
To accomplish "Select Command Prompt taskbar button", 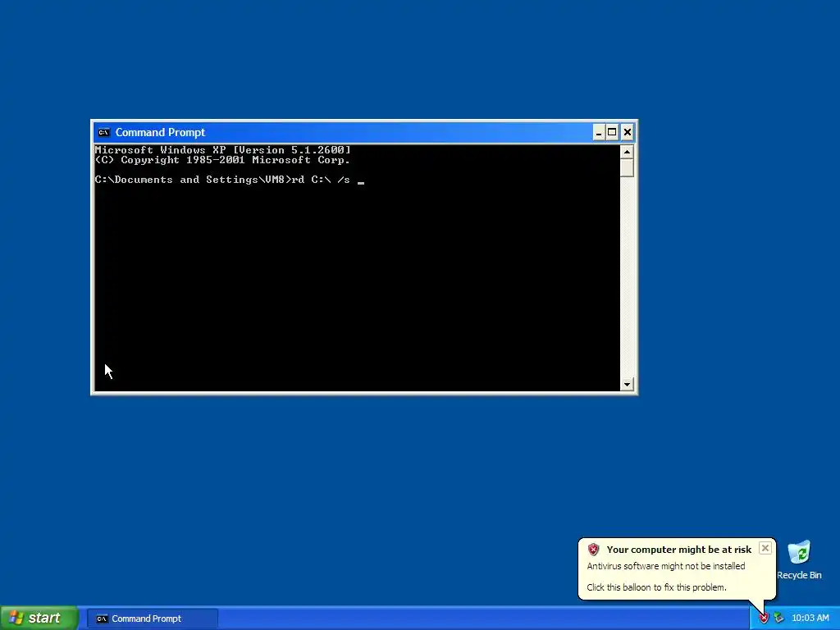I will pyautogui.click(x=152, y=619).
